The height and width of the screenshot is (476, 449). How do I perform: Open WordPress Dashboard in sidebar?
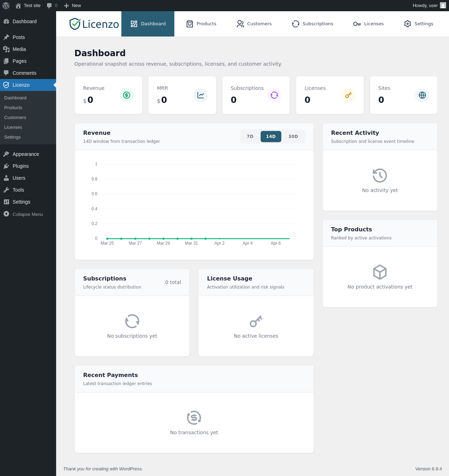[x=28, y=21]
